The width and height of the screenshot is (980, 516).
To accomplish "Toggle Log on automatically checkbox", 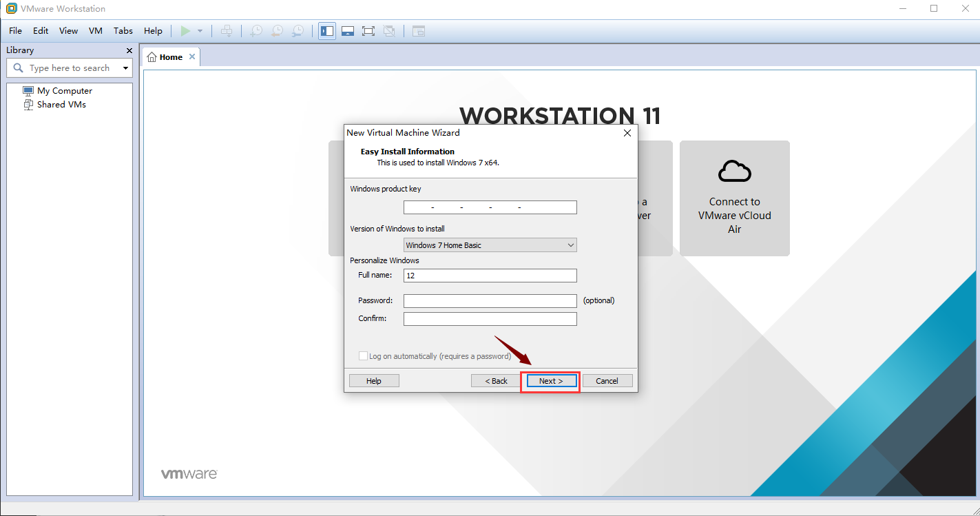I will [x=364, y=356].
